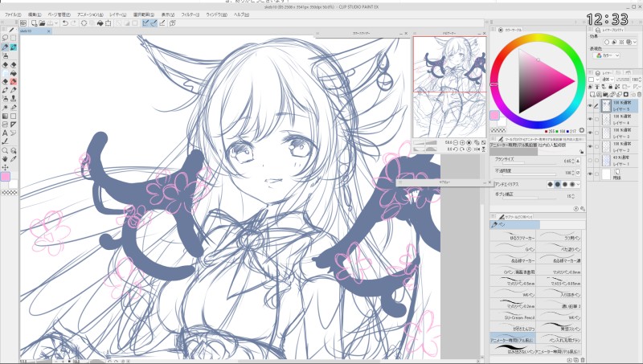
Task: Click the lock layer padlock icon
Action: tap(611, 87)
